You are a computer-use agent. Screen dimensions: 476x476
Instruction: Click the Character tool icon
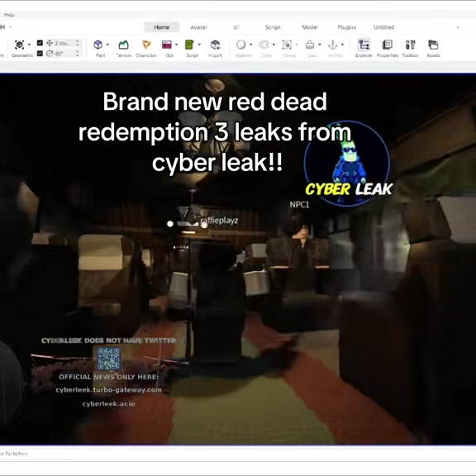pyautogui.click(x=146, y=45)
